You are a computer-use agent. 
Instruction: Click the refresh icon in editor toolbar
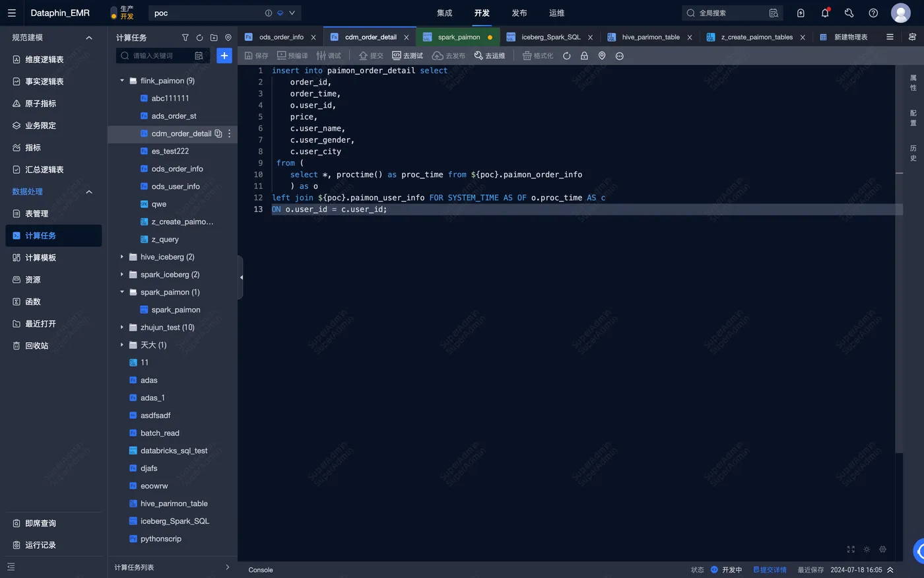click(566, 56)
